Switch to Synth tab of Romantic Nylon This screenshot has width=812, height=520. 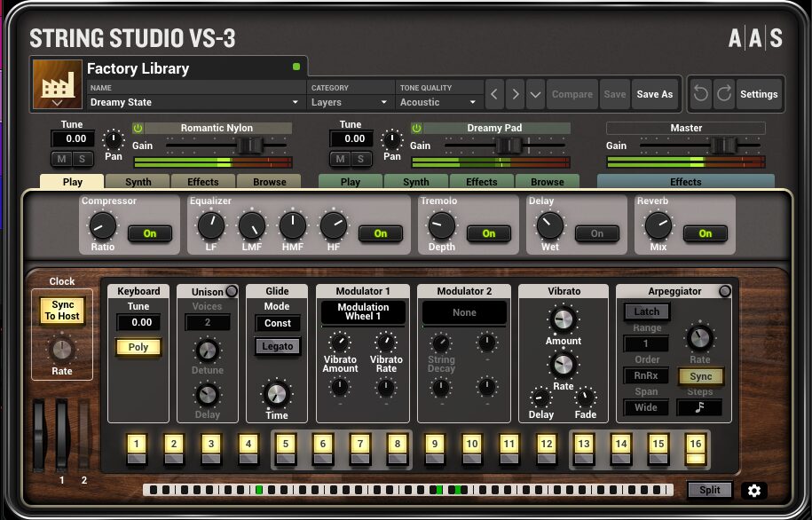pos(138,182)
